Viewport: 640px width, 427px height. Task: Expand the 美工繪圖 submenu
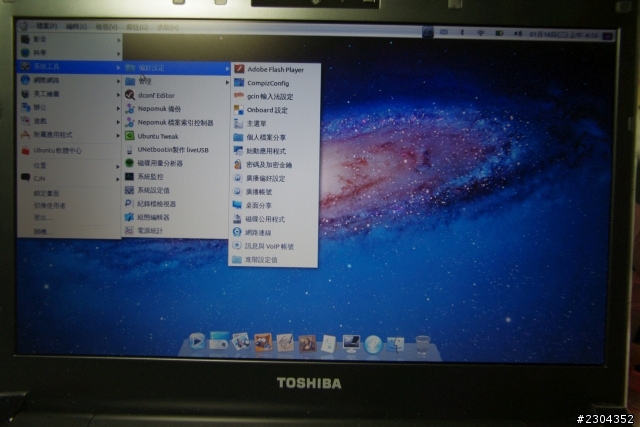point(70,94)
